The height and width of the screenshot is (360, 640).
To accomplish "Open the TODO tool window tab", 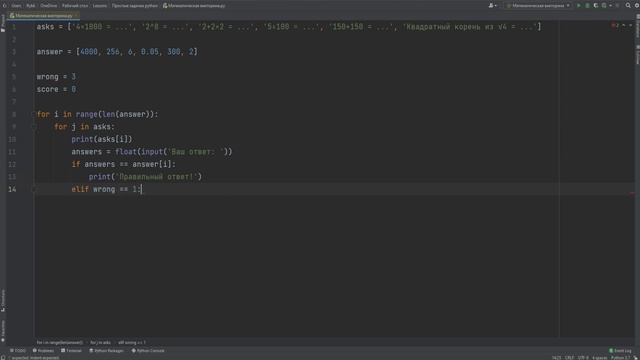I will pos(18,351).
